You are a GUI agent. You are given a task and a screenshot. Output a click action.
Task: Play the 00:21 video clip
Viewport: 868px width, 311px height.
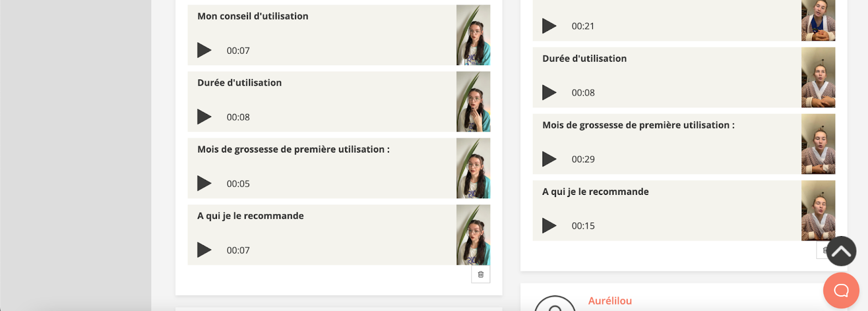click(549, 26)
